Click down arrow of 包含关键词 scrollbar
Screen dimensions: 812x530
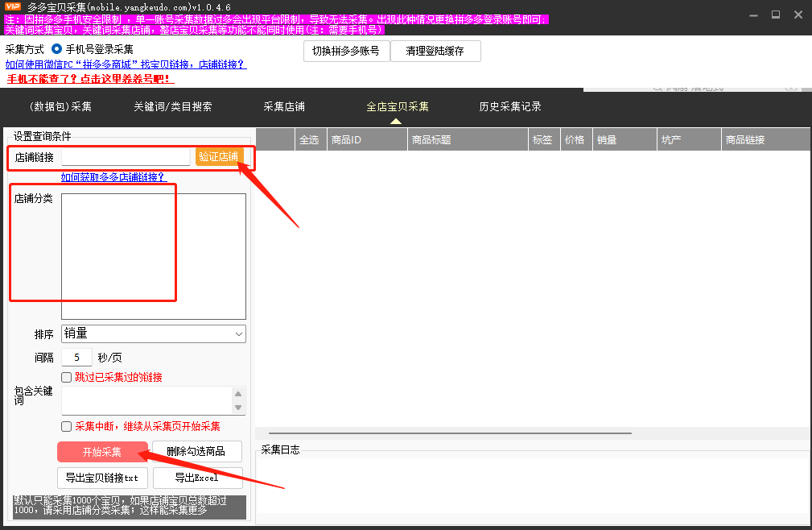[x=238, y=408]
